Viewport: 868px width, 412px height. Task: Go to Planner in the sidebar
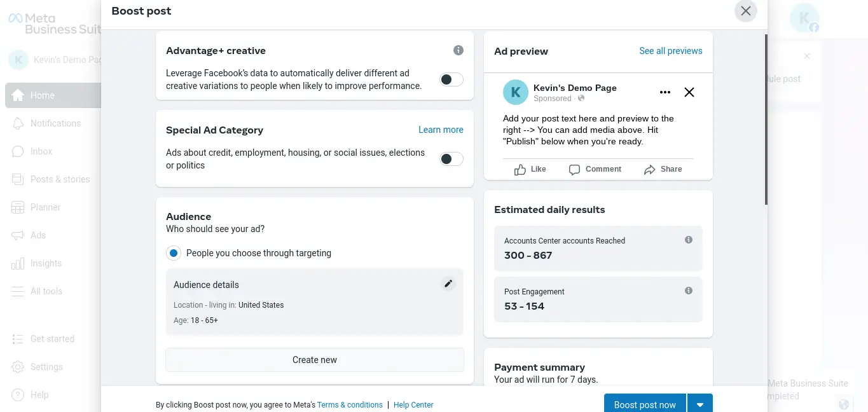[45, 207]
